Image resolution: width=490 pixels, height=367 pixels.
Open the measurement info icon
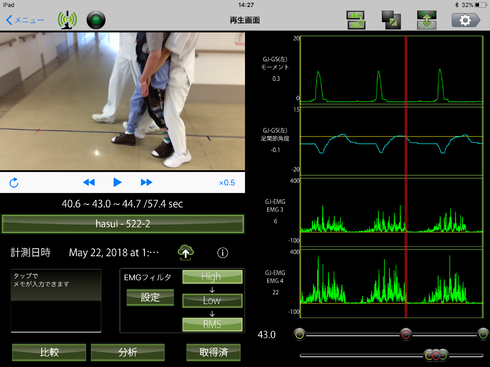point(223,253)
